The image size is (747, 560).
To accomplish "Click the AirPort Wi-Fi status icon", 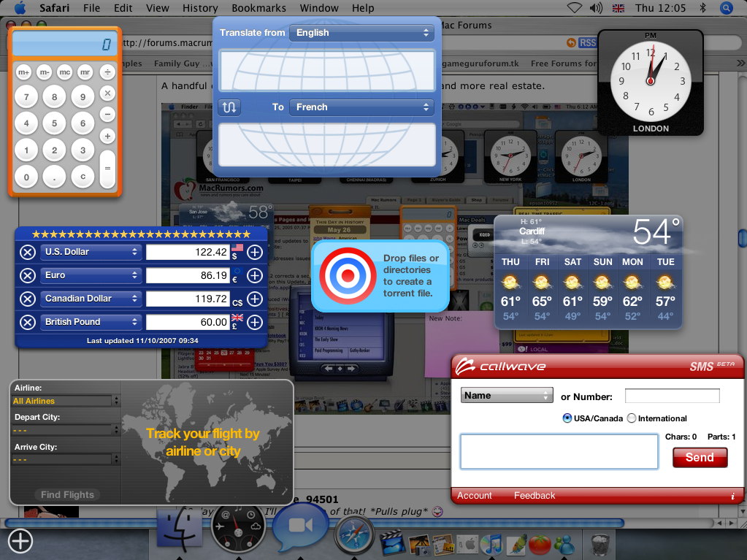I will click(575, 8).
